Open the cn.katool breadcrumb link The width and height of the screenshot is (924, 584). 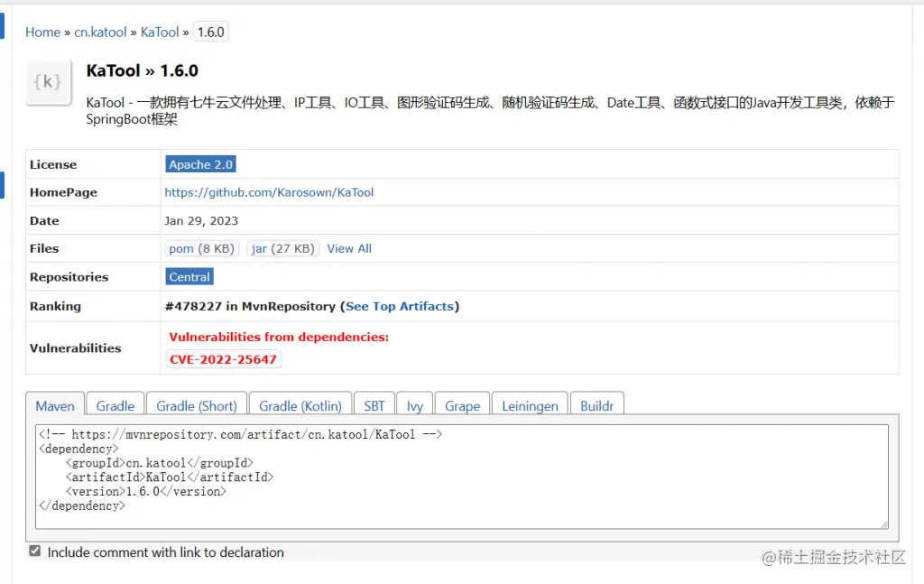(100, 32)
